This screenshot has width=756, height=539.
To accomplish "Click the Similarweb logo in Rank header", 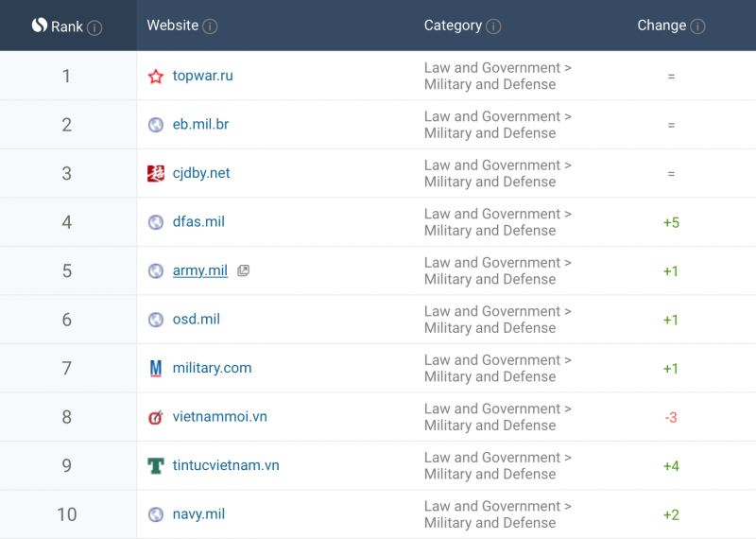I will coord(40,26).
